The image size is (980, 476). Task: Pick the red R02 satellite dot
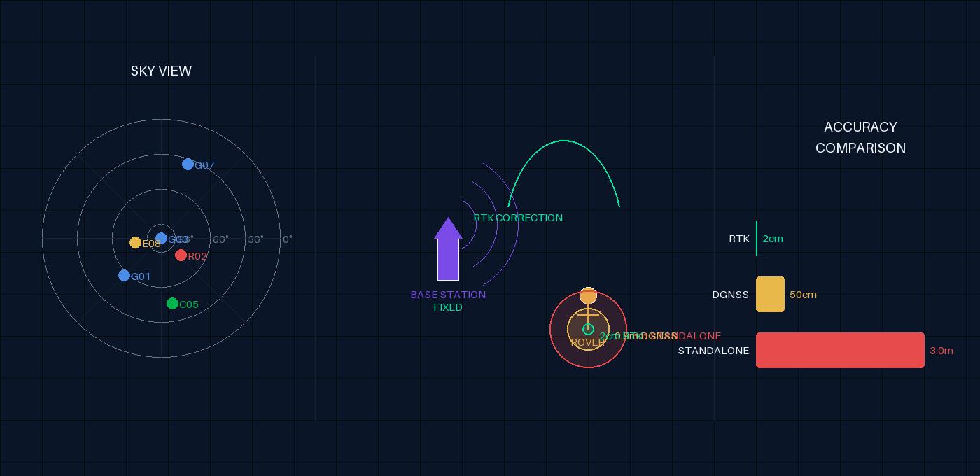click(181, 255)
